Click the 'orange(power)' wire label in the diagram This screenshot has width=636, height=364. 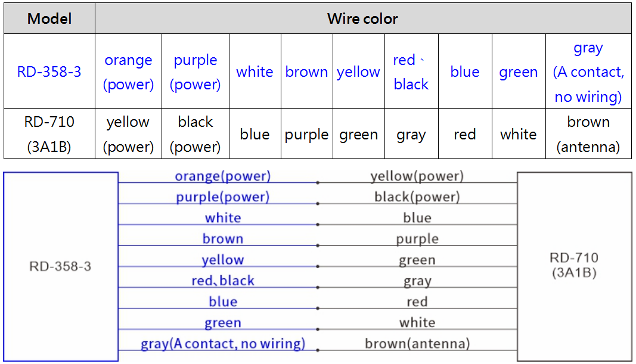click(x=222, y=176)
